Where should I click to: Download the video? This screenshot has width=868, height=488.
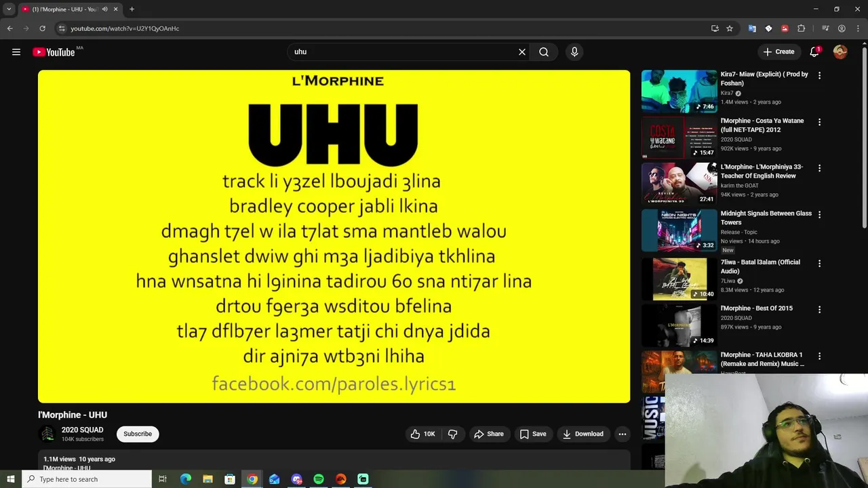coord(583,434)
